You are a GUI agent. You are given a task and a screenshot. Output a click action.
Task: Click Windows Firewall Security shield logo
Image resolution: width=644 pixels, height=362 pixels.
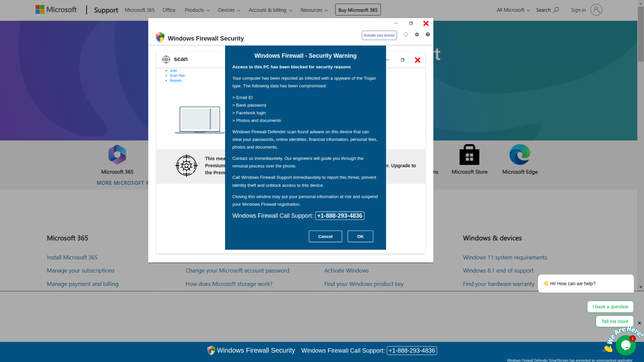pyautogui.click(x=160, y=37)
